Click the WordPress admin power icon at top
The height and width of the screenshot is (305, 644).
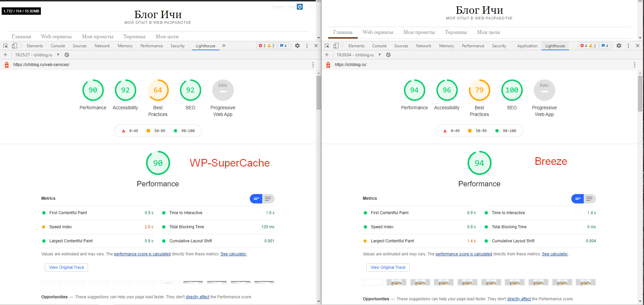[x=300, y=7]
